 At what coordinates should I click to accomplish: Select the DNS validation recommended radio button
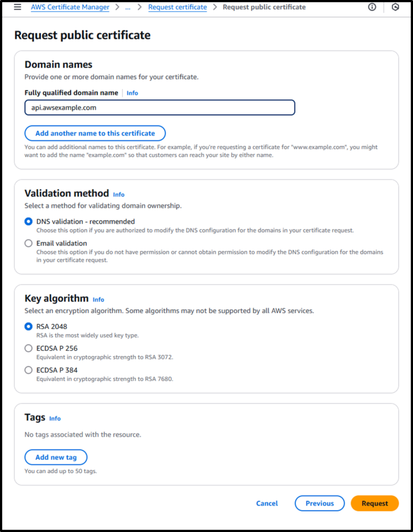pyautogui.click(x=28, y=221)
